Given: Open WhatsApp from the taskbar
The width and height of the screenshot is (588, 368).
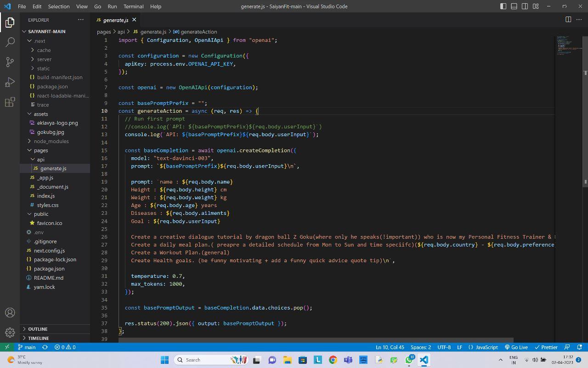Looking at the screenshot, I should [x=409, y=360].
